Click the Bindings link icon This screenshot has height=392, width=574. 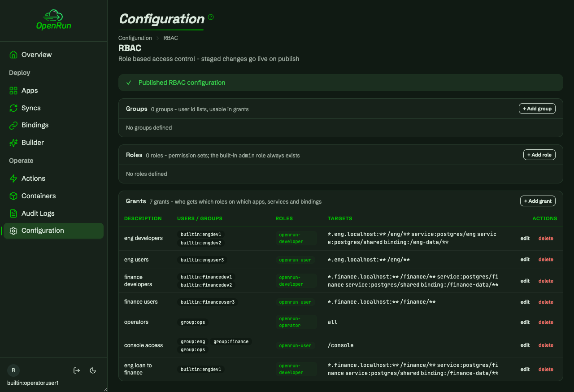click(13, 125)
